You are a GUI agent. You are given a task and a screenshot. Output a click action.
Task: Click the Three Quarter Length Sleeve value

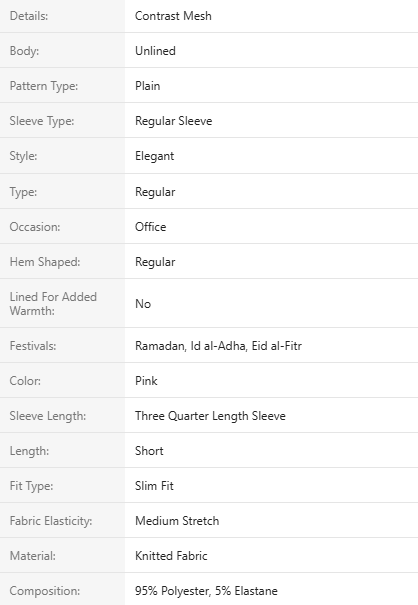(210, 416)
